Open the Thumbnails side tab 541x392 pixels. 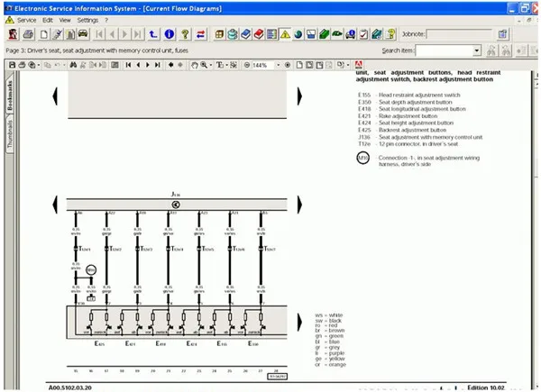10,133
